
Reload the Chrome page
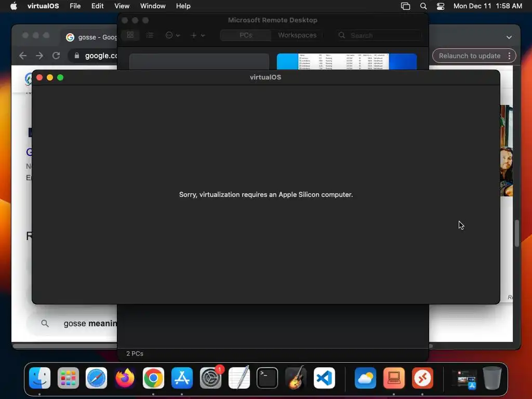pyautogui.click(x=56, y=56)
